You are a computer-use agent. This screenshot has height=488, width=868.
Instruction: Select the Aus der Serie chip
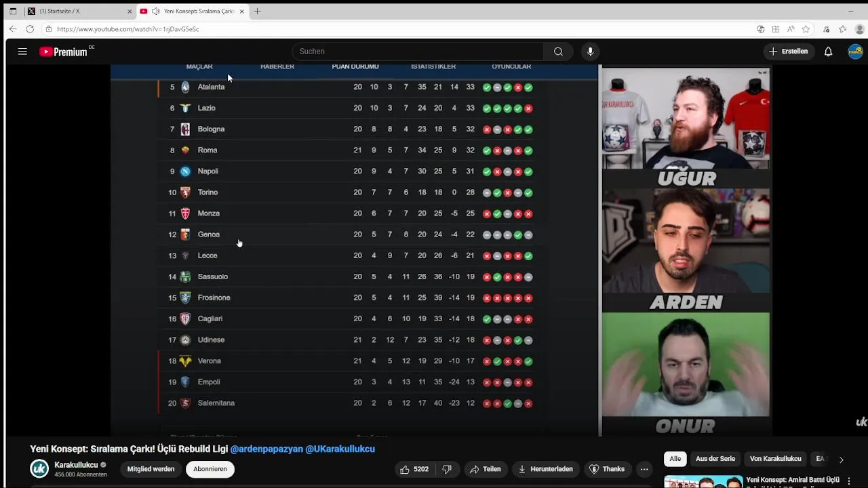point(715,459)
